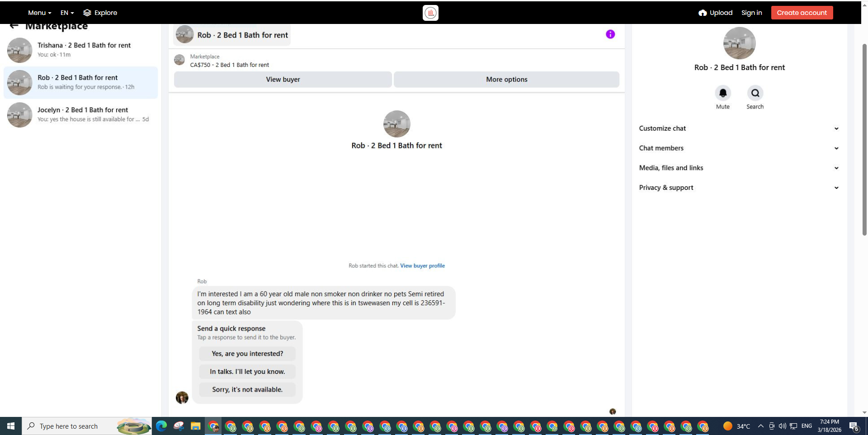Launch Microsoft Edge from the taskbar
The height and width of the screenshot is (435, 868).
[x=161, y=426]
